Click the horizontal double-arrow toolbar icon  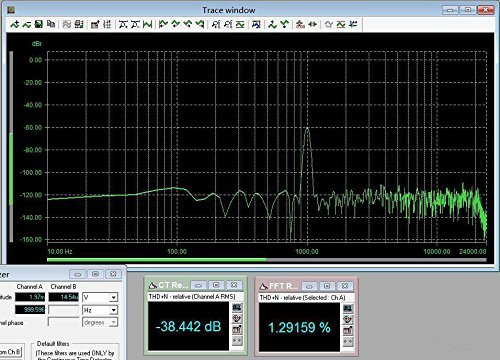click(312, 24)
